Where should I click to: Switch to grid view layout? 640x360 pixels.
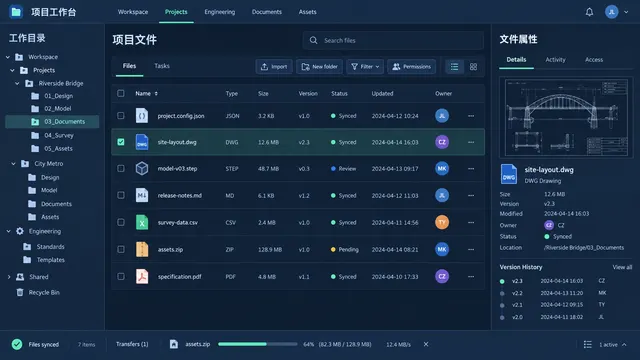click(473, 67)
